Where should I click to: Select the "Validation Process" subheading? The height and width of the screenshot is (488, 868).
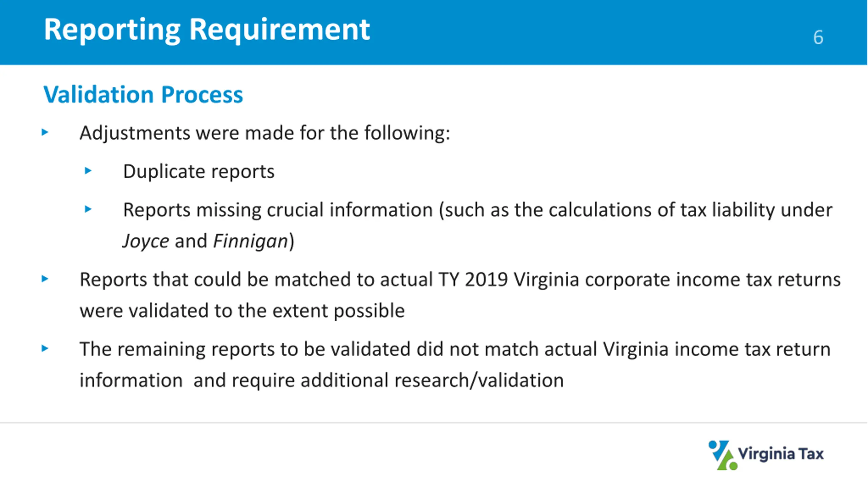click(x=143, y=94)
